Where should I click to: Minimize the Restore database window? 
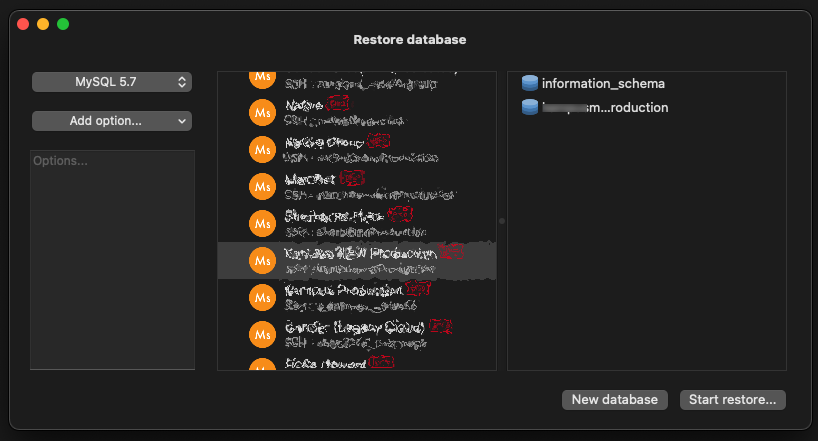pyautogui.click(x=43, y=24)
